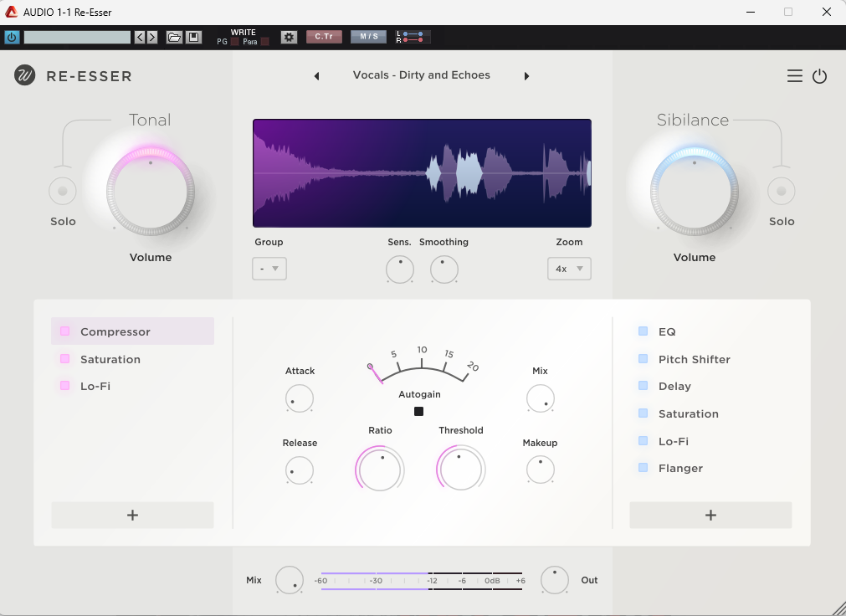
Task: Toggle Solo for the Sibilance channel
Action: click(781, 192)
